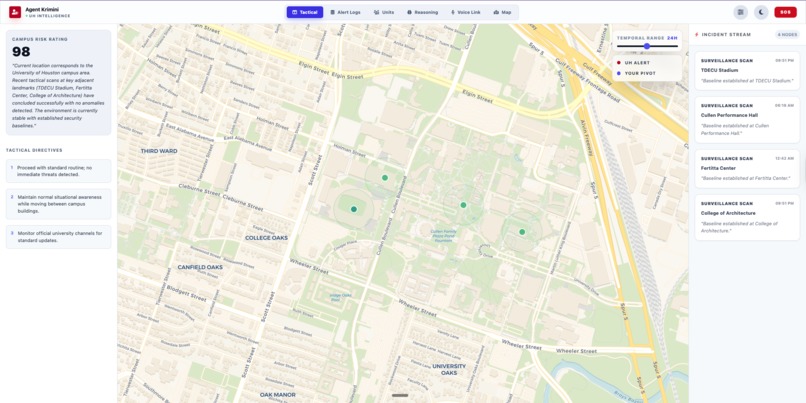Screen dimensions: 806x403
Task: Open the TDECU Stadium surveillance scan card
Action: tap(747, 71)
